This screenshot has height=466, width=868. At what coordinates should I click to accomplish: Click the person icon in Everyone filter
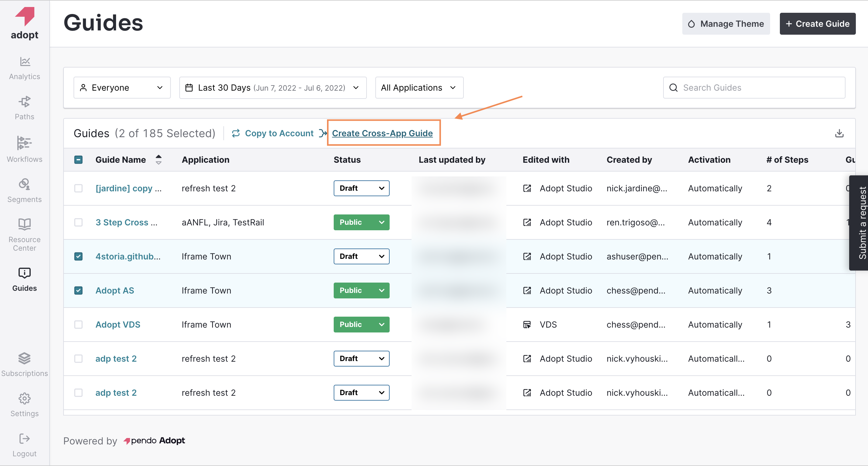pyautogui.click(x=83, y=88)
